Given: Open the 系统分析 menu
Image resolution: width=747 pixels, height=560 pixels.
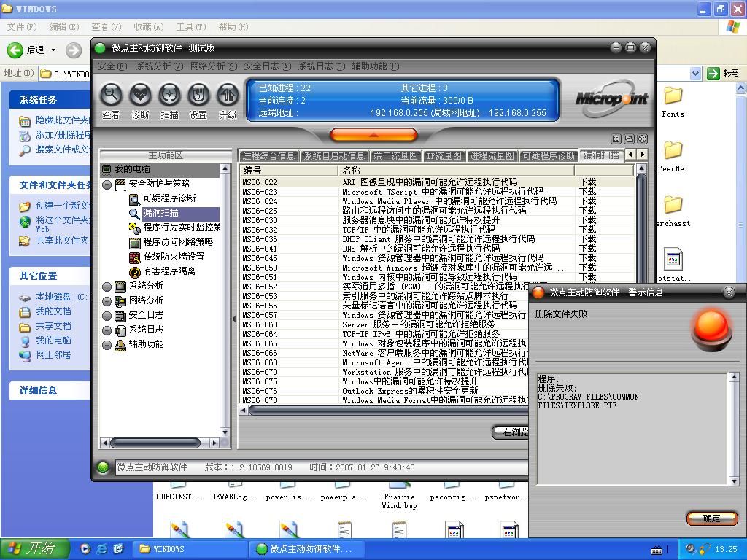Looking at the screenshot, I should pyautogui.click(x=160, y=66).
